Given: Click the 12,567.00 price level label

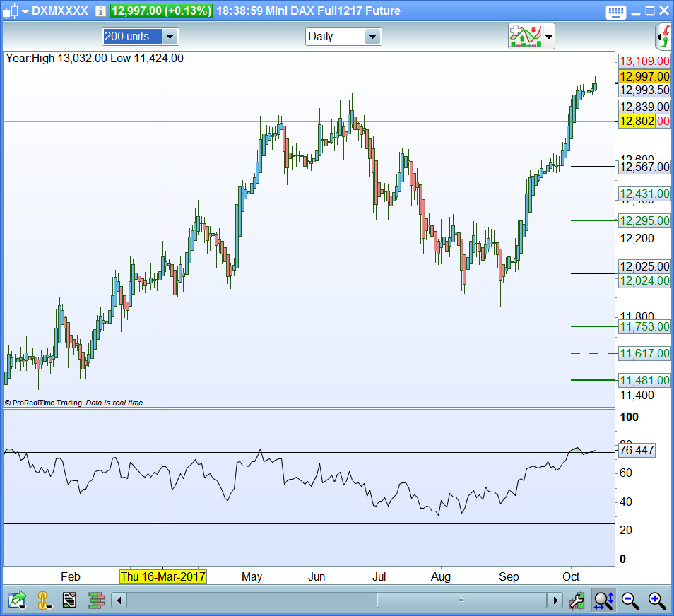Looking at the screenshot, I should [644, 167].
